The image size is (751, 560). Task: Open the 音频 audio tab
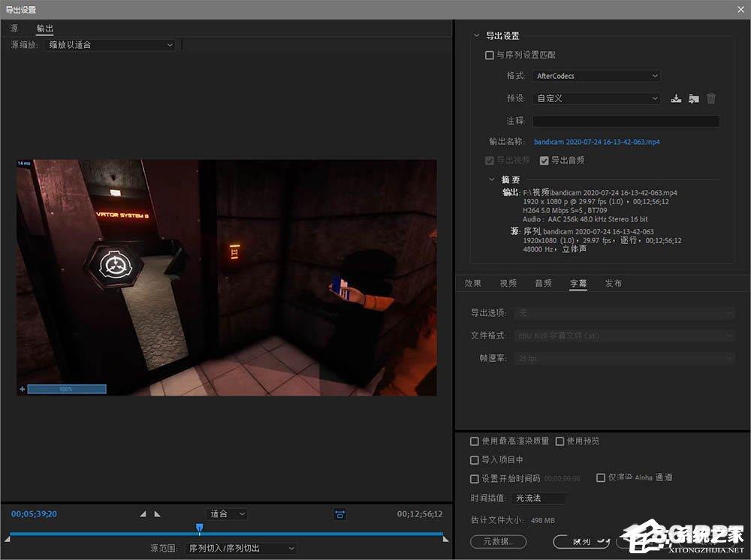click(543, 283)
